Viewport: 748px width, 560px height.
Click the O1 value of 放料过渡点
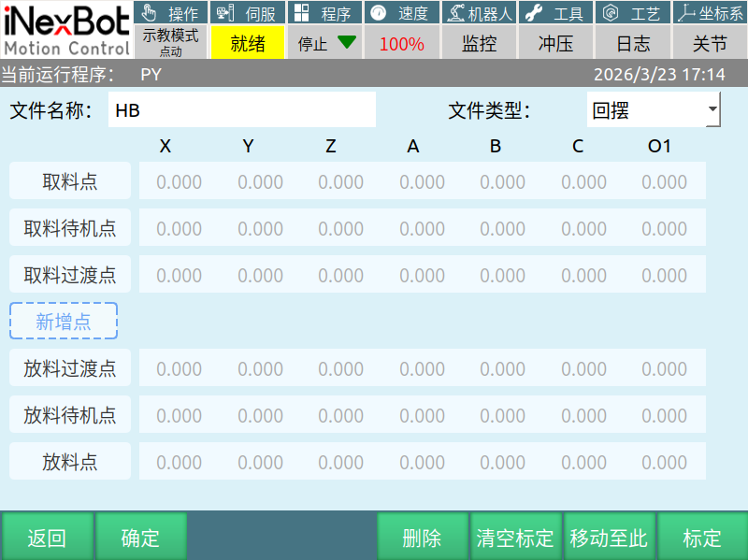coord(665,368)
